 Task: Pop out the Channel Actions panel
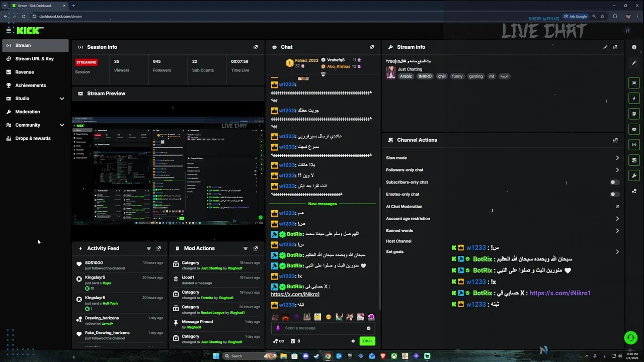[615, 140]
